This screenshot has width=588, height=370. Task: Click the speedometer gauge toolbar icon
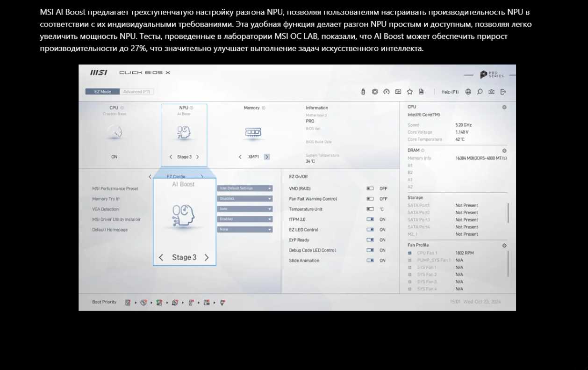pyautogui.click(x=387, y=92)
